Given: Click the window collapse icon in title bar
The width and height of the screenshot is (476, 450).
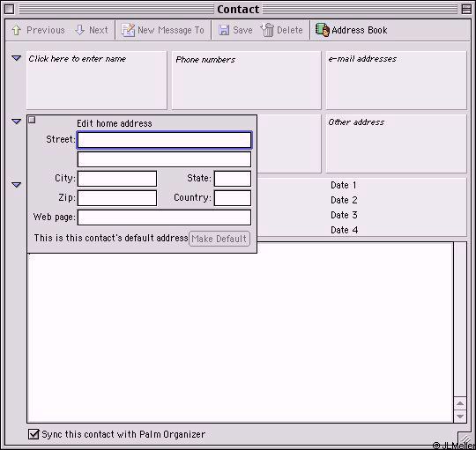Looking at the screenshot, I should tap(466, 9).
